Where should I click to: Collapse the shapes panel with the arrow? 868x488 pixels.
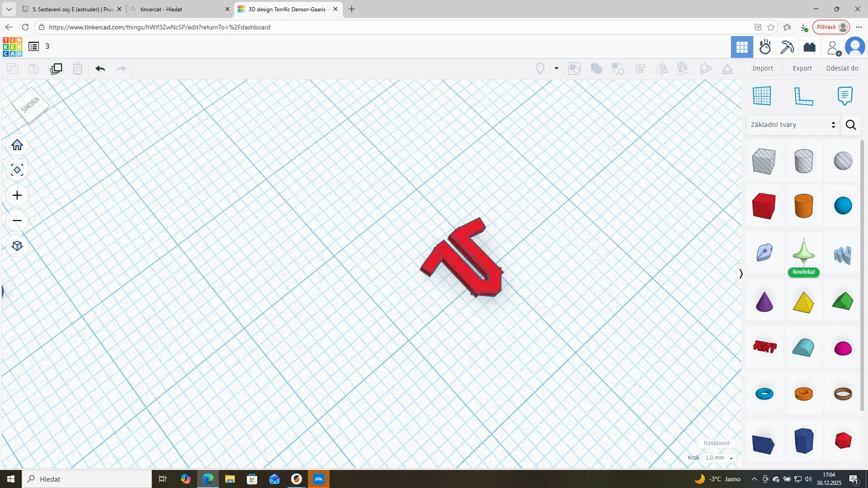[x=741, y=274]
